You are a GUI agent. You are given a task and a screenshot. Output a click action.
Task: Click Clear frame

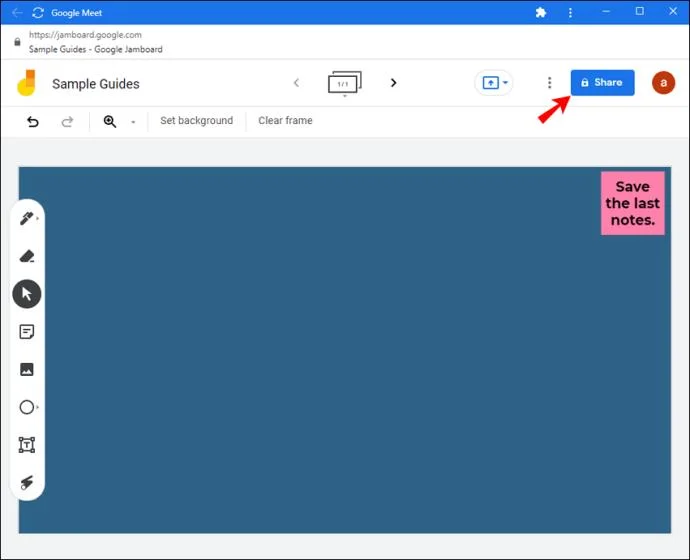point(285,121)
